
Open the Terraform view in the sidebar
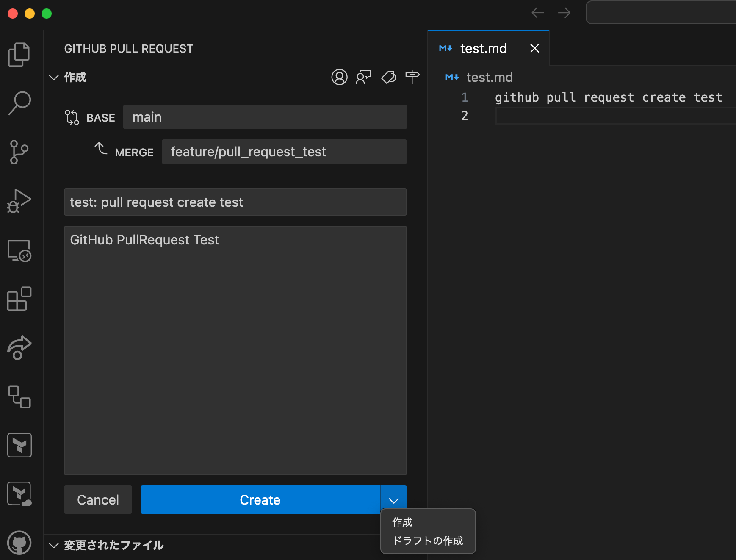point(19,445)
